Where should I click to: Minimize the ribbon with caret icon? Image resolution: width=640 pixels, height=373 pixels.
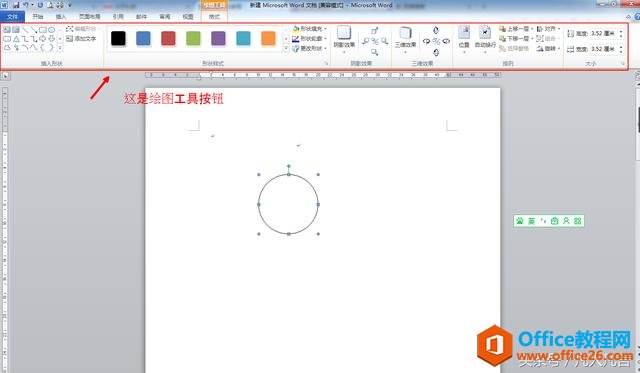629,17
